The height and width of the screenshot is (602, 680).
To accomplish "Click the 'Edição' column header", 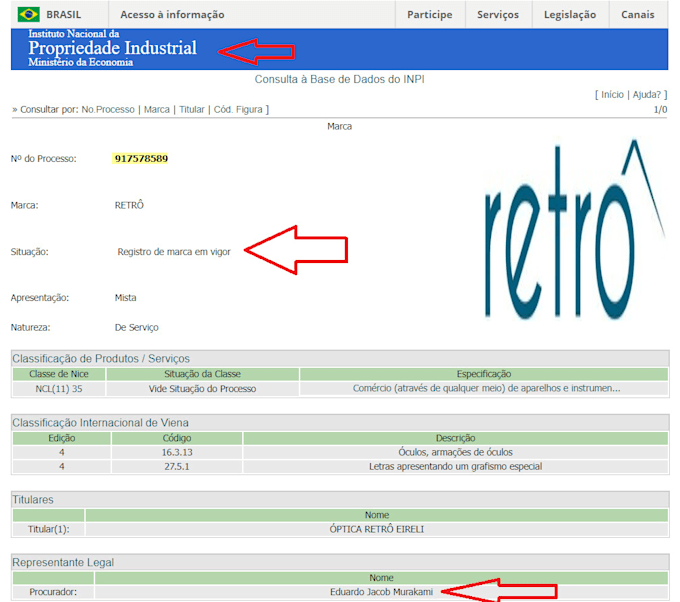I will point(62,438).
